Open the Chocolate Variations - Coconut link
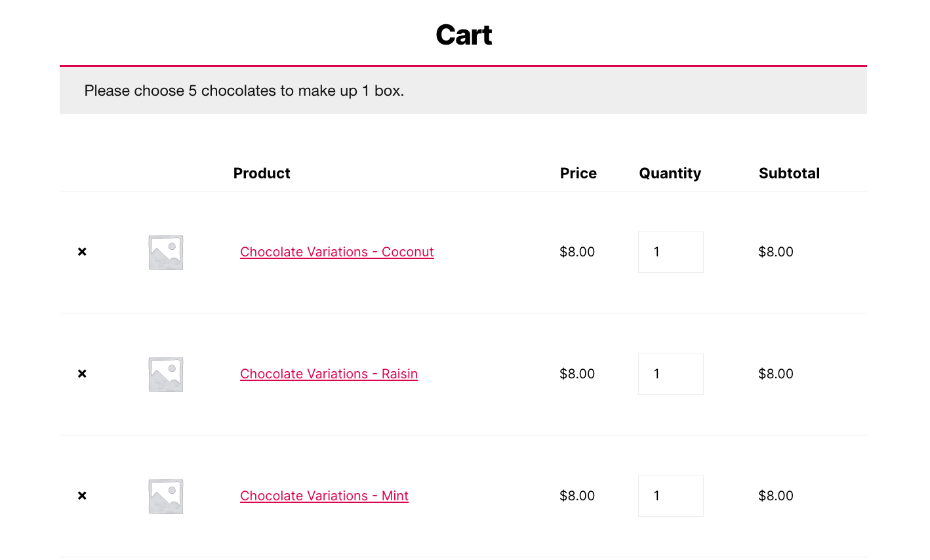 [336, 252]
